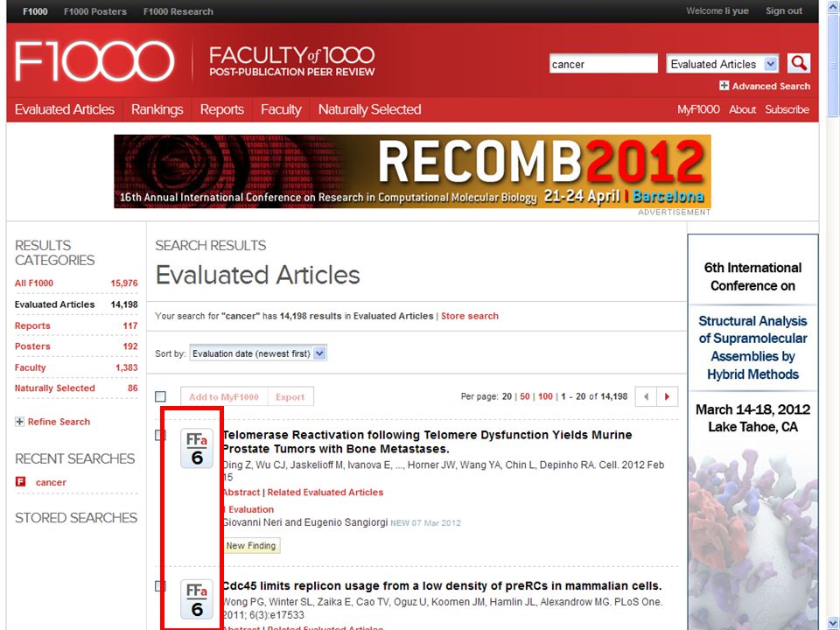This screenshot has height=630, width=840.
Task: Tick the select-all results checkbox
Action: click(x=160, y=396)
